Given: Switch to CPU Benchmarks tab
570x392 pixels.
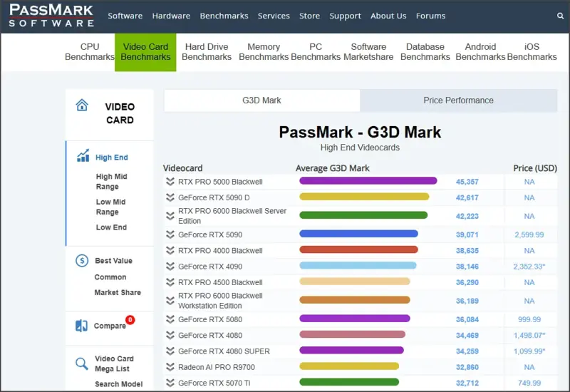Looking at the screenshot, I should 90,52.
